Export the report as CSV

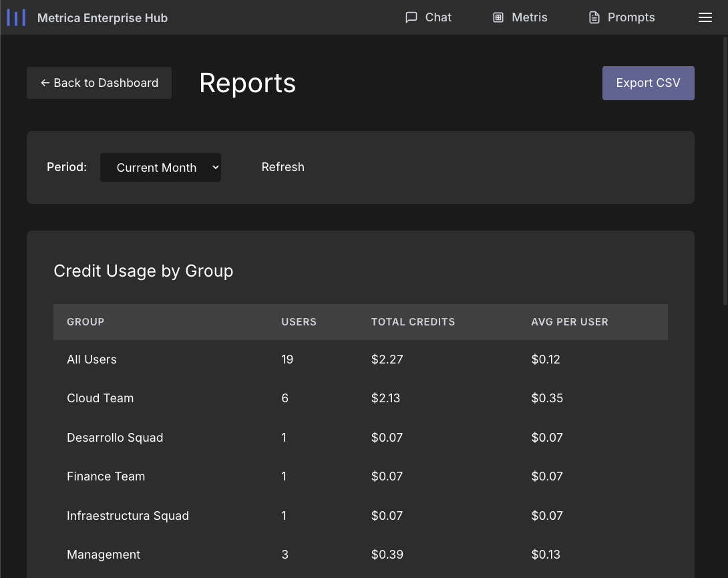(648, 83)
